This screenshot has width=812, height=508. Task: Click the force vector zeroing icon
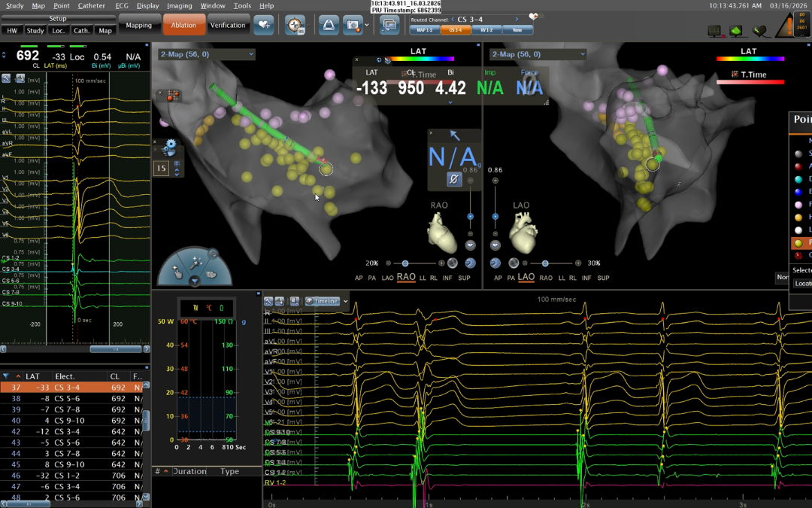click(454, 179)
